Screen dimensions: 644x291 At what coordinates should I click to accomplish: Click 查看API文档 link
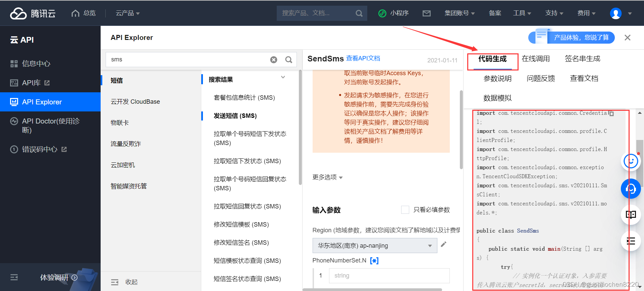coord(363,58)
